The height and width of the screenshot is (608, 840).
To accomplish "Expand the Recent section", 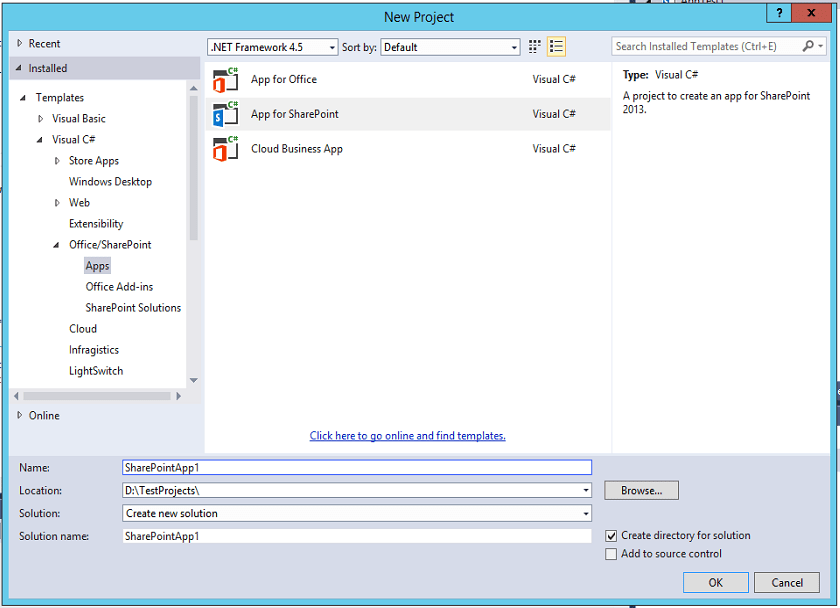I will (20, 43).
